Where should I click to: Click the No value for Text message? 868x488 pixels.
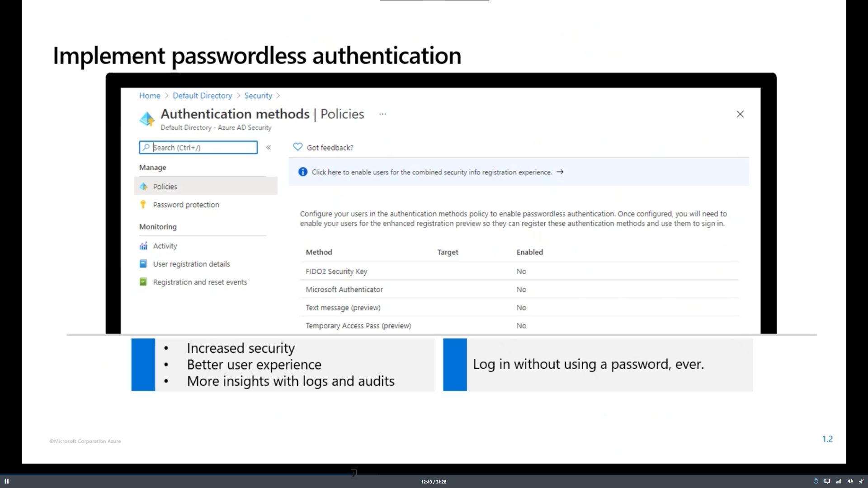tap(521, 308)
